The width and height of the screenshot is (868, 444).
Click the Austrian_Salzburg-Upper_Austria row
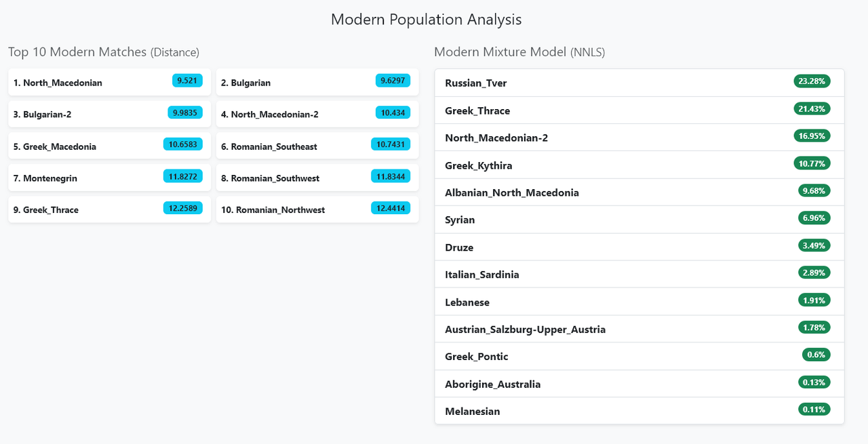tap(639, 329)
